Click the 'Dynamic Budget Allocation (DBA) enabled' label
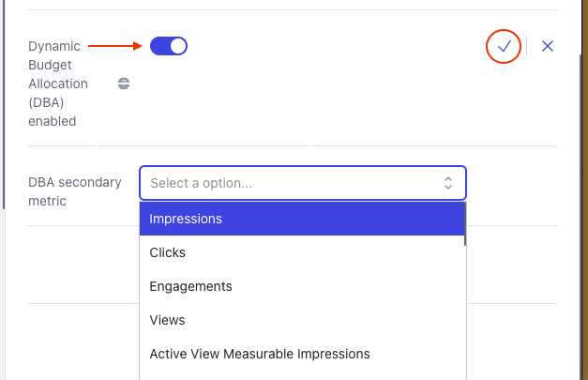Screen dimensions: 588x380 pyautogui.click(x=58, y=84)
